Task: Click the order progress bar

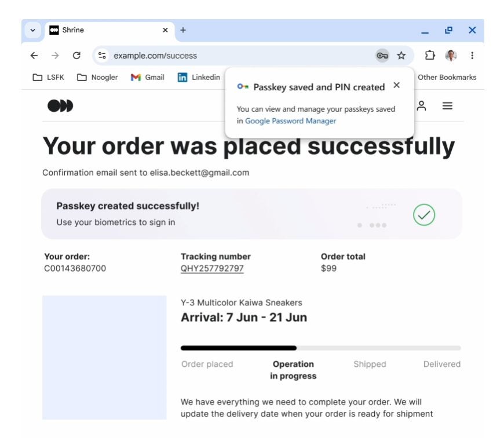Action: coord(321,348)
